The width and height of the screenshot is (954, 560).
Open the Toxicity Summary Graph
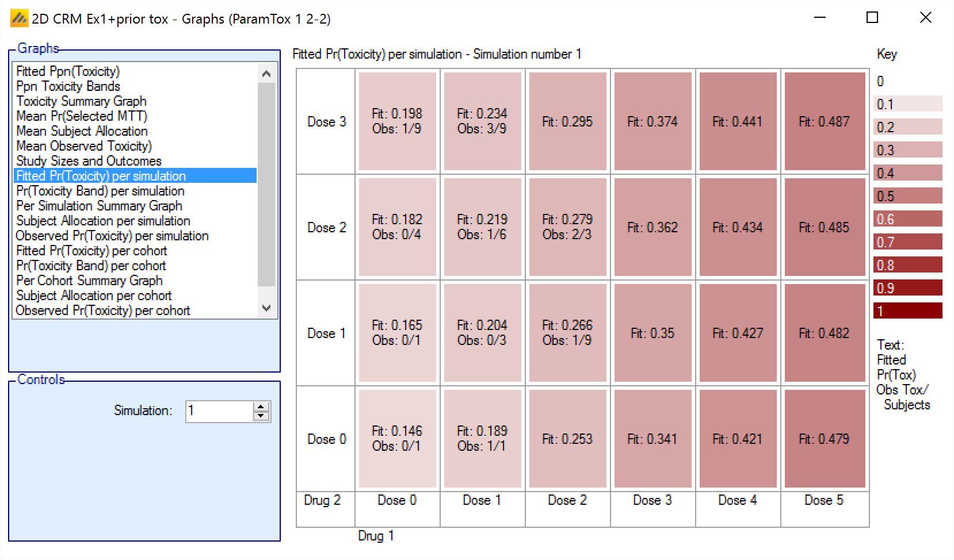[x=81, y=101]
